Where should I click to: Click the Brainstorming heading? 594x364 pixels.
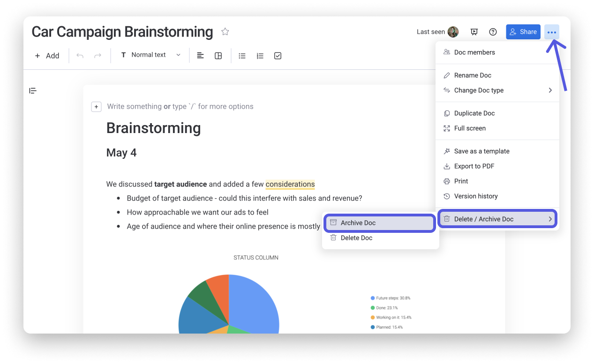[153, 128]
